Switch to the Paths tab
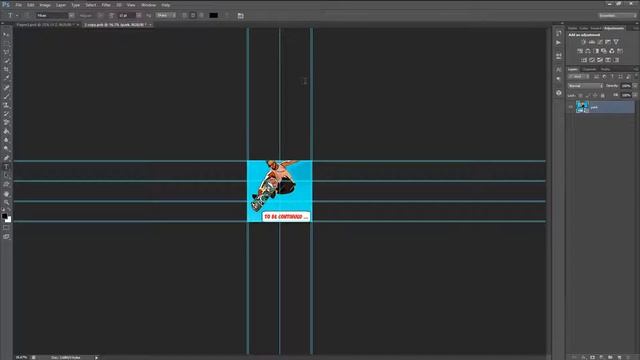Image resolution: width=640 pixels, height=360 pixels. [605, 69]
